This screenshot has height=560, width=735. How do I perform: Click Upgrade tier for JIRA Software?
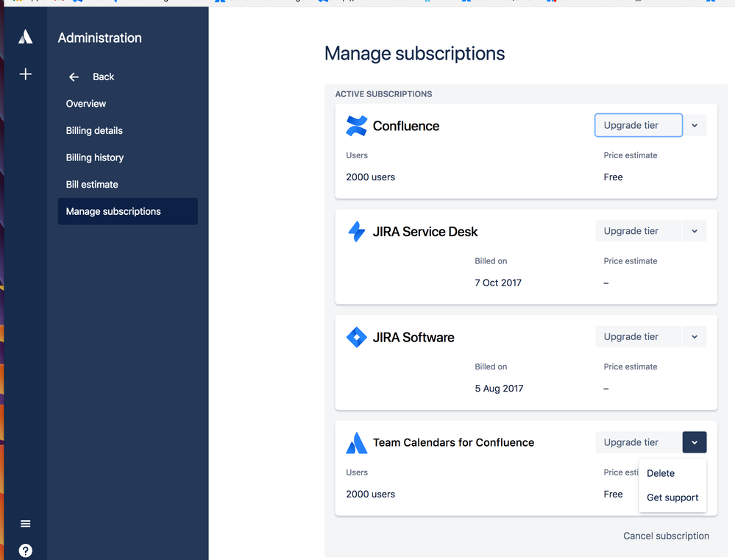[639, 337]
